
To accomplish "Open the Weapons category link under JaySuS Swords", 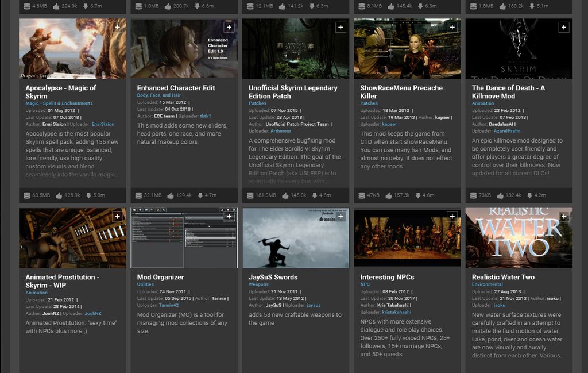I will 258,284.
